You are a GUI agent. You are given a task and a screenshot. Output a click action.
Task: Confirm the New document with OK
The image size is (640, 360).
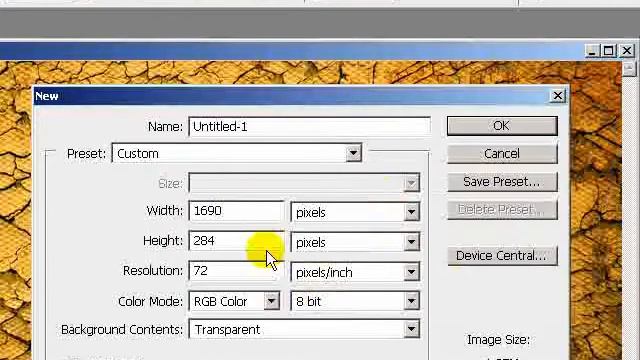[x=502, y=126]
